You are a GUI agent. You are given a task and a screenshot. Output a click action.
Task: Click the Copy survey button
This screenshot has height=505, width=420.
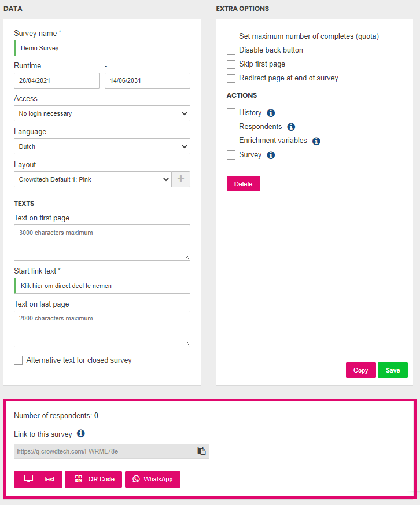(x=361, y=370)
